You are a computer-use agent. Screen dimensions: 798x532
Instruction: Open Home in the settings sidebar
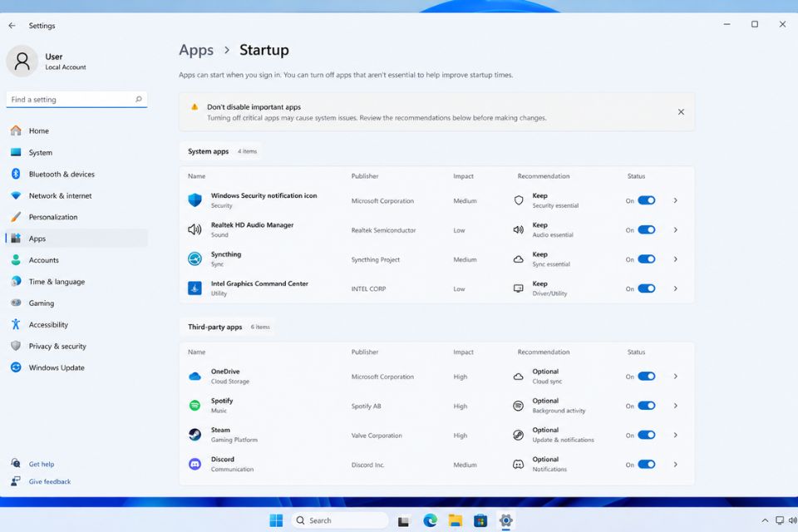(x=76, y=131)
